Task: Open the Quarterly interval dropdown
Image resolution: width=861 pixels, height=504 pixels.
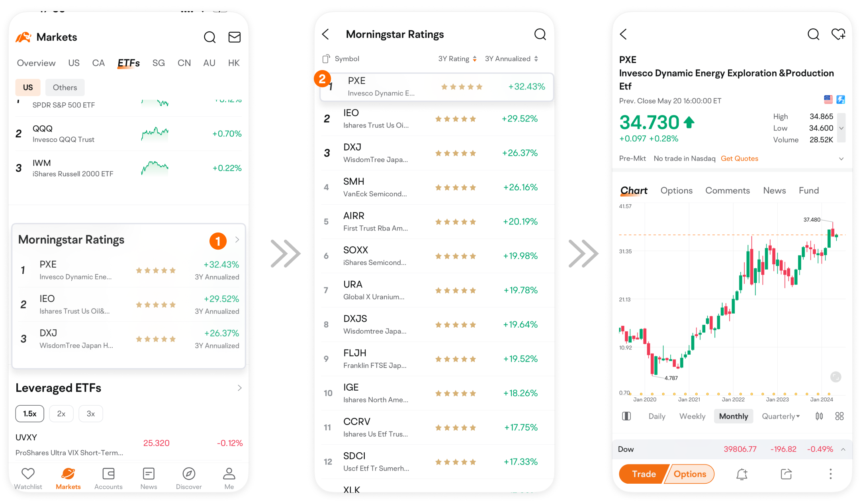Action: point(781,416)
